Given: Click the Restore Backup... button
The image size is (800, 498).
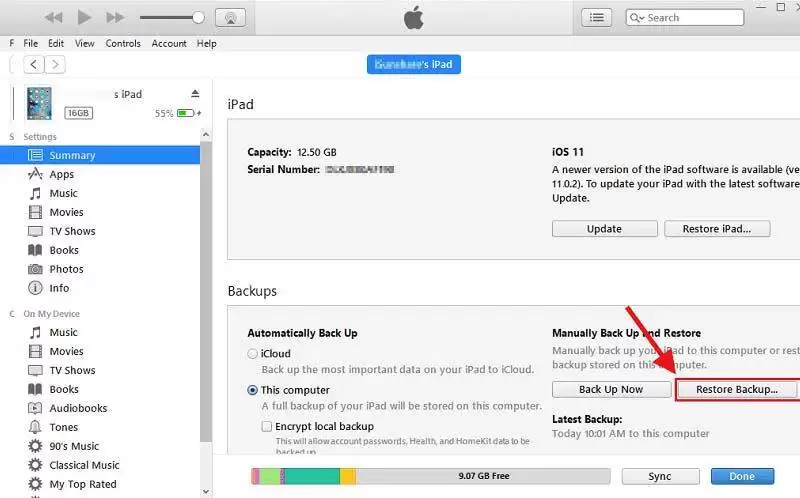Looking at the screenshot, I should point(736,390).
